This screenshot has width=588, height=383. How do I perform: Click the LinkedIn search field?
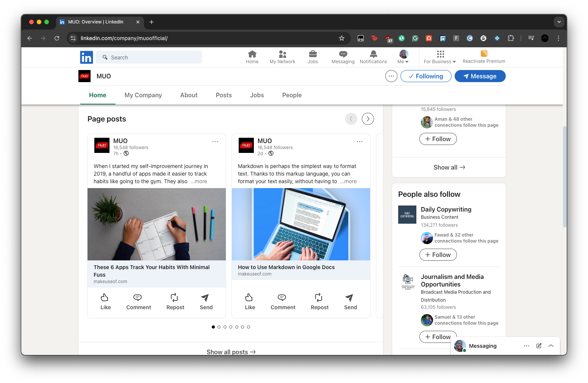(x=149, y=57)
